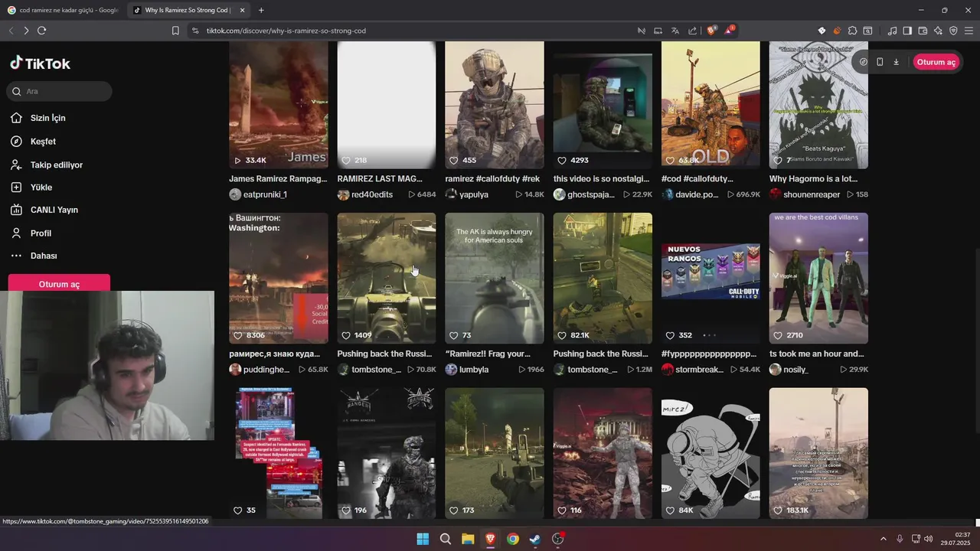Open the NUEVOS RANGOS video thumbnail

pyautogui.click(x=710, y=278)
